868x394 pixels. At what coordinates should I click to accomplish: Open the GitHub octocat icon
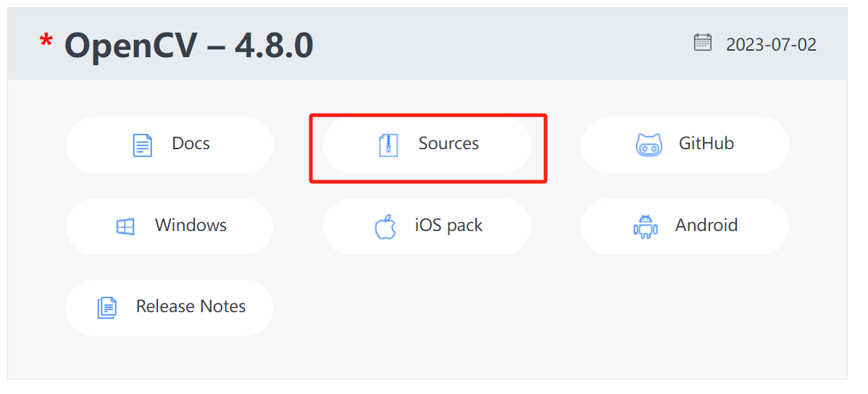pyautogui.click(x=648, y=145)
